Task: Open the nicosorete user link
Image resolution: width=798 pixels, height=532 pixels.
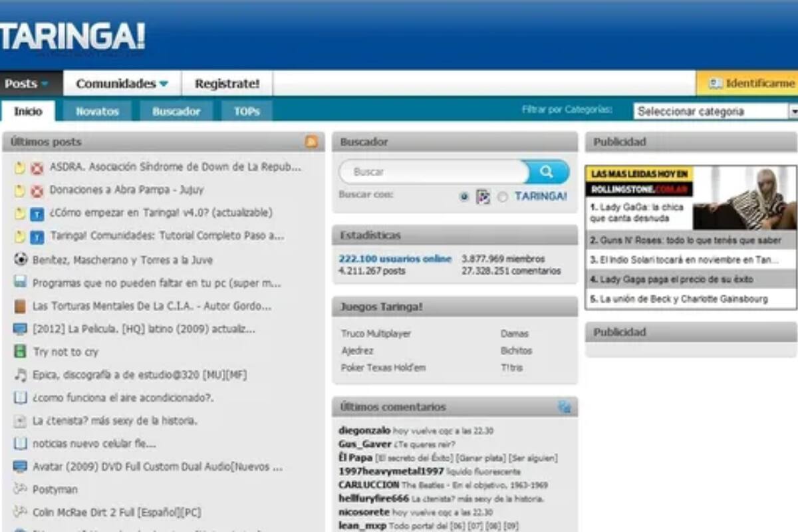Action: pos(364,512)
